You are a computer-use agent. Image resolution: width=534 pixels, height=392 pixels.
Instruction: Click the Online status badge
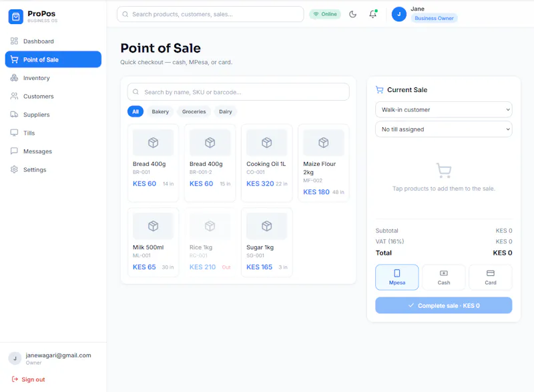pos(325,14)
